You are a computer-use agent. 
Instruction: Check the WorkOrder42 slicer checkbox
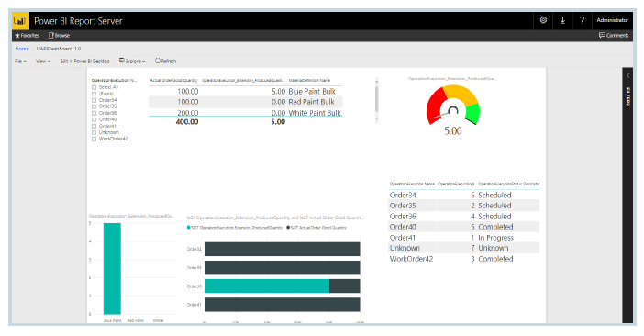[94, 140]
